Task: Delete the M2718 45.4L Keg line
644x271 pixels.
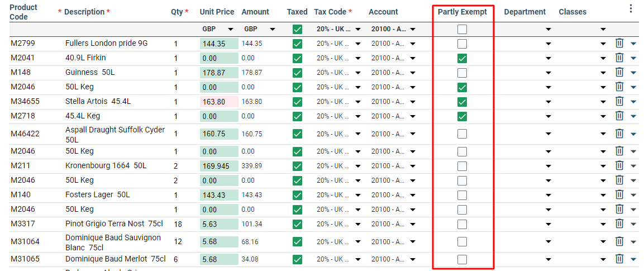Action: click(620, 116)
